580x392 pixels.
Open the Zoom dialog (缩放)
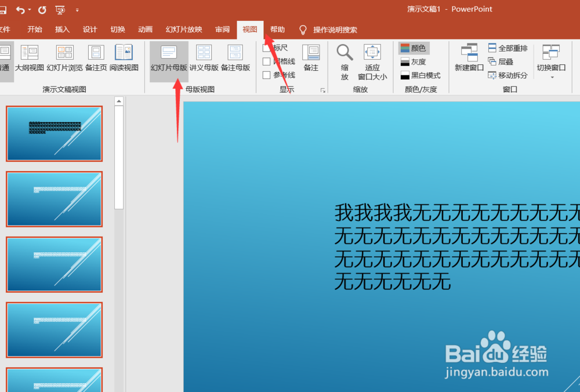(345, 62)
